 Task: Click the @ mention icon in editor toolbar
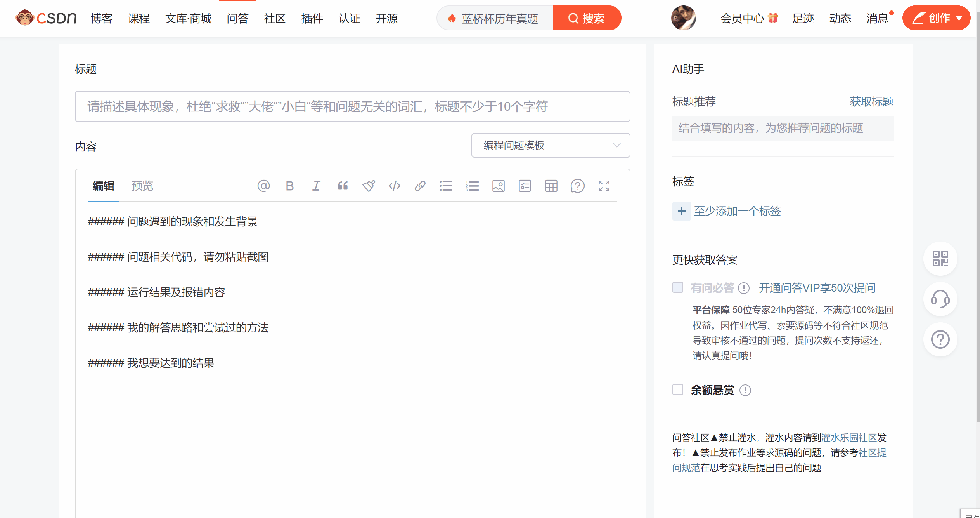click(x=263, y=186)
